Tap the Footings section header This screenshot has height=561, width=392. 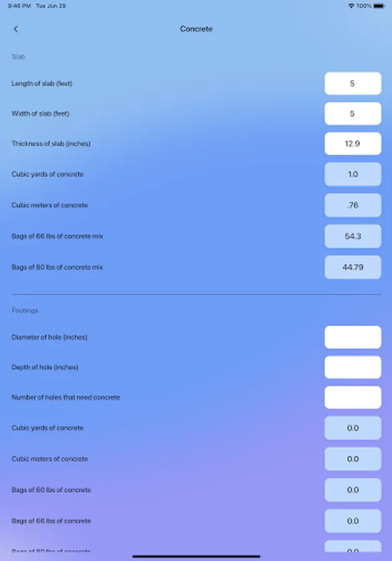click(25, 310)
